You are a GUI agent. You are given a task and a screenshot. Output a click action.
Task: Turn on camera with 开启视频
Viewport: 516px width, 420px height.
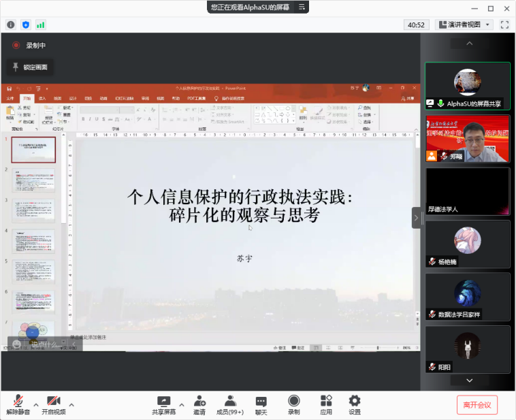pyautogui.click(x=54, y=405)
